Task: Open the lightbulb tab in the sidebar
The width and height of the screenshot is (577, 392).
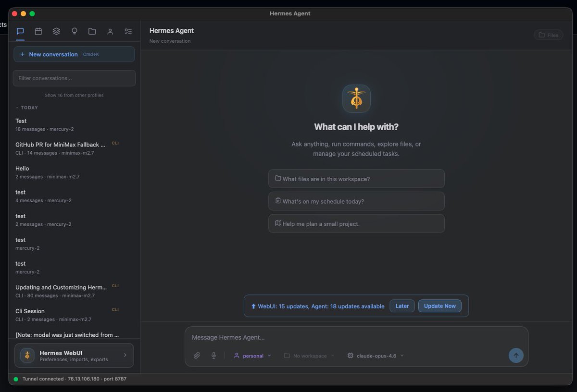Action: coord(75,31)
